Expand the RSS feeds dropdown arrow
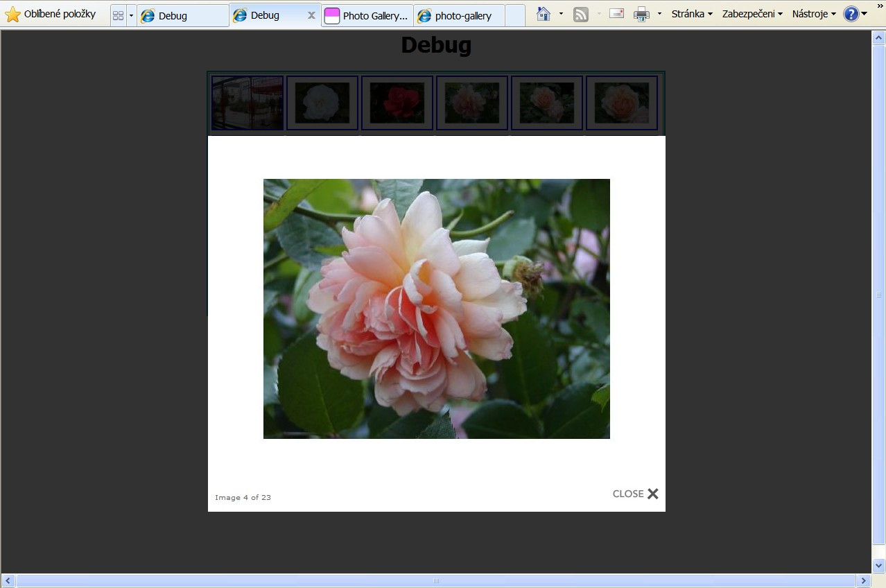This screenshot has width=886, height=588. pos(598,14)
